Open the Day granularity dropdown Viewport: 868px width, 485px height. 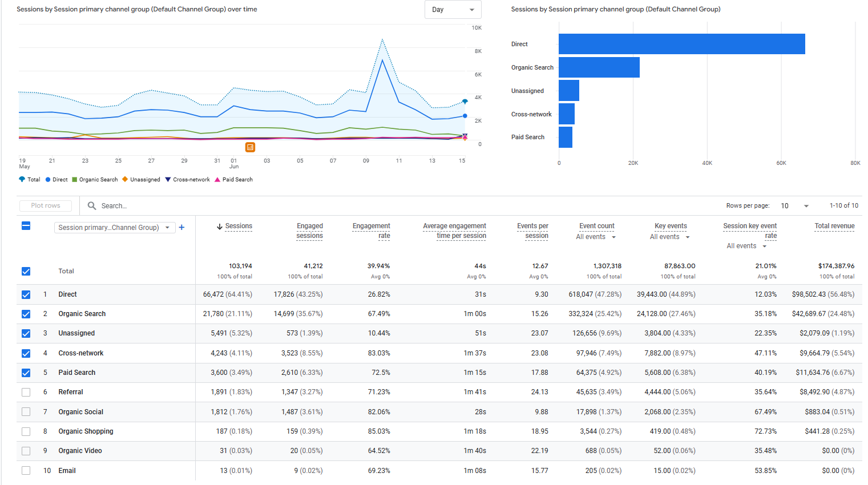pyautogui.click(x=453, y=10)
